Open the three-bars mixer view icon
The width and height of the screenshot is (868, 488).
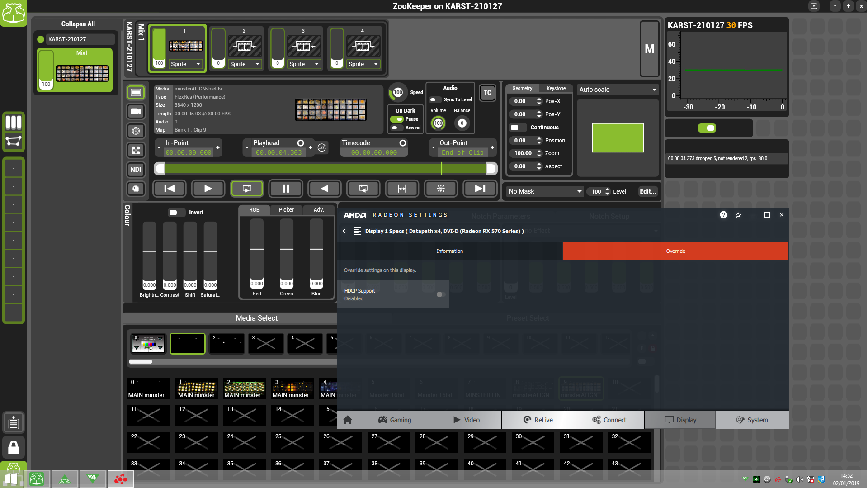(14, 122)
